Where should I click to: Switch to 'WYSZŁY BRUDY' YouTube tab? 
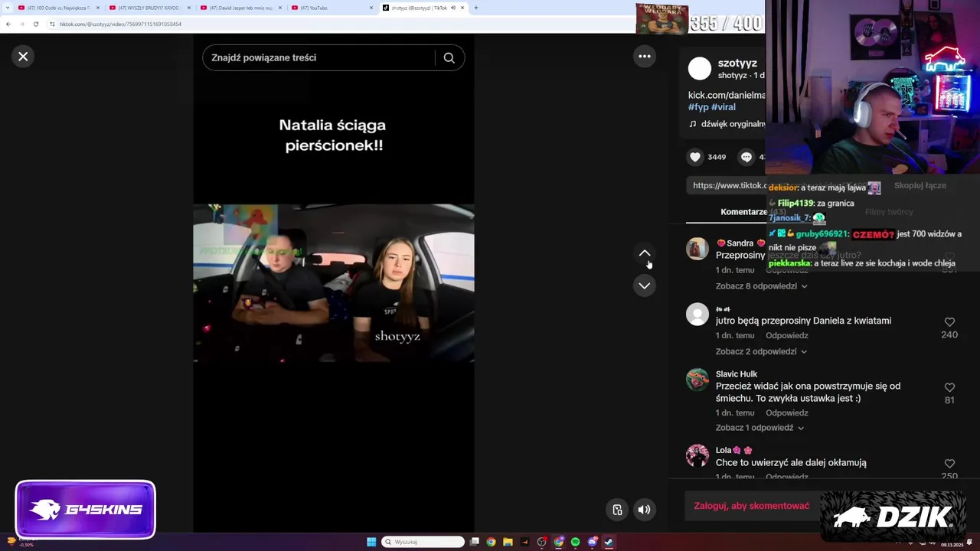pyautogui.click(x=149, y=8)
